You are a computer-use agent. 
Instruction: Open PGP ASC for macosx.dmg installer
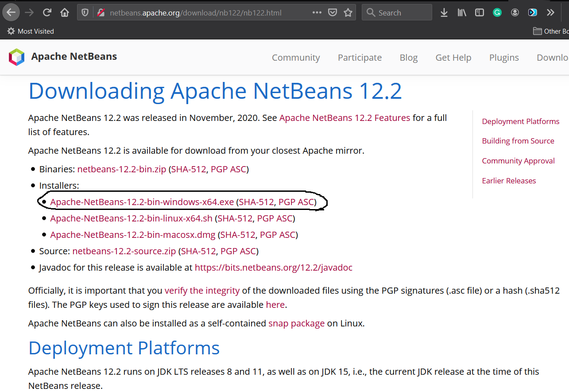(x=278, y=235)
